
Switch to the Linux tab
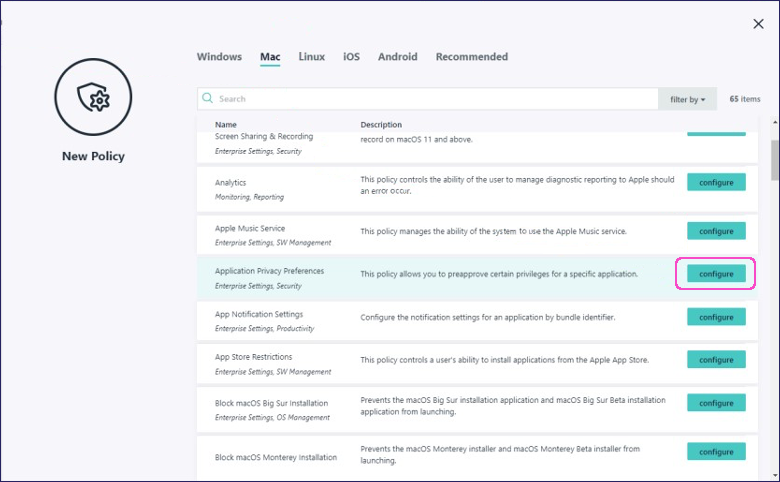(x=311, y=57)
